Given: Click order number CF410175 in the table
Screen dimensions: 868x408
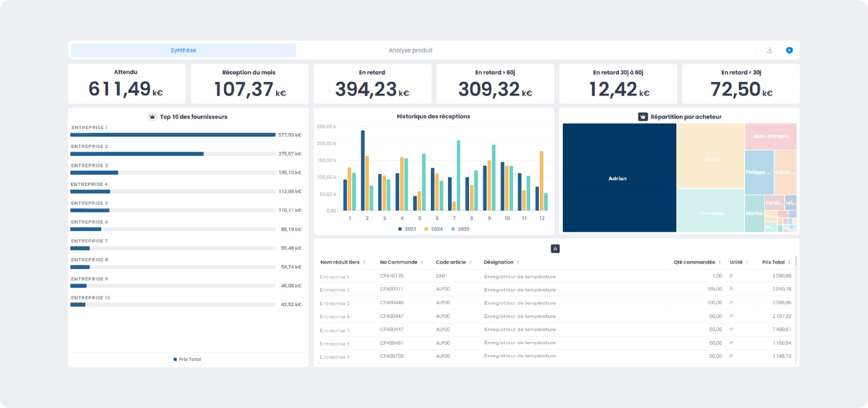Looking at the screenshot, I should coord(392,276).
